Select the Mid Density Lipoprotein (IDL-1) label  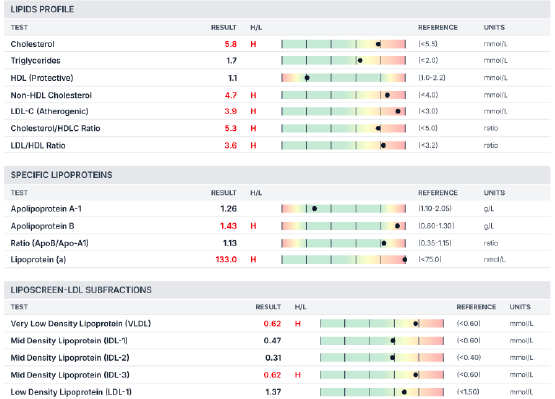pyautogui.click(x=69, y=341)
